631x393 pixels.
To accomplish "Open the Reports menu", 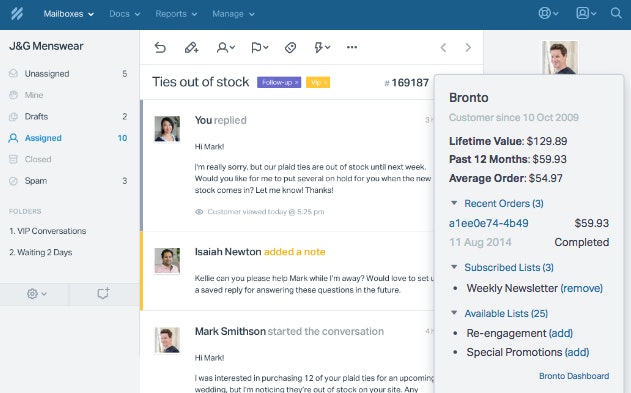I will pos(176,14).
